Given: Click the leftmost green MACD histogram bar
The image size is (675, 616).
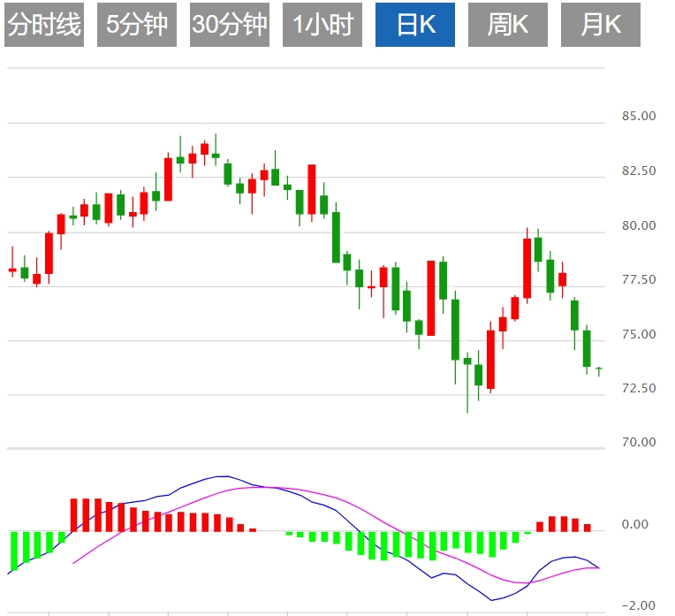Looking at the screenshot, I should (13, 550).
